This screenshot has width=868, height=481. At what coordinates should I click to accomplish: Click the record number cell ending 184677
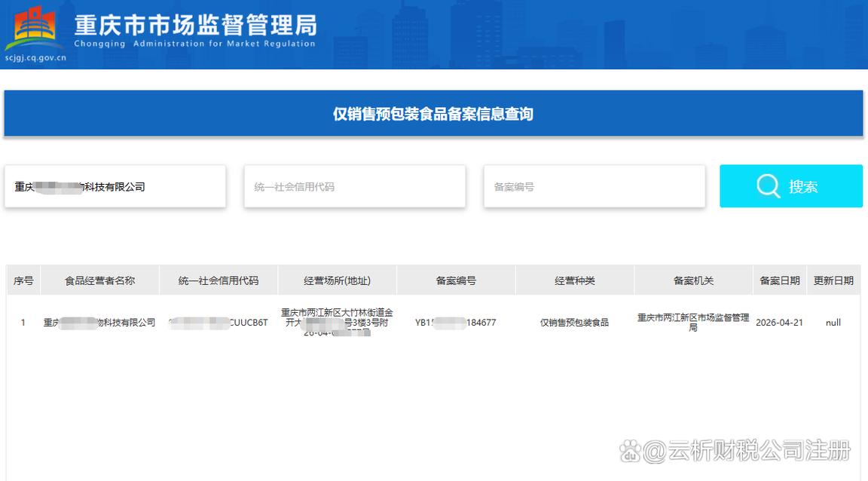(x=456, y=323)
